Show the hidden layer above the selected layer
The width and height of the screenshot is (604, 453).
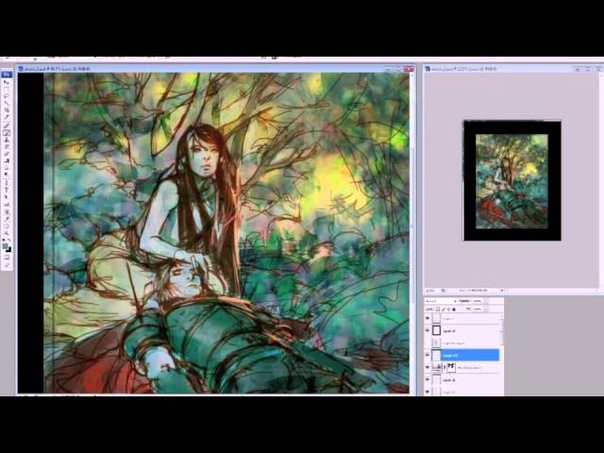428,343
